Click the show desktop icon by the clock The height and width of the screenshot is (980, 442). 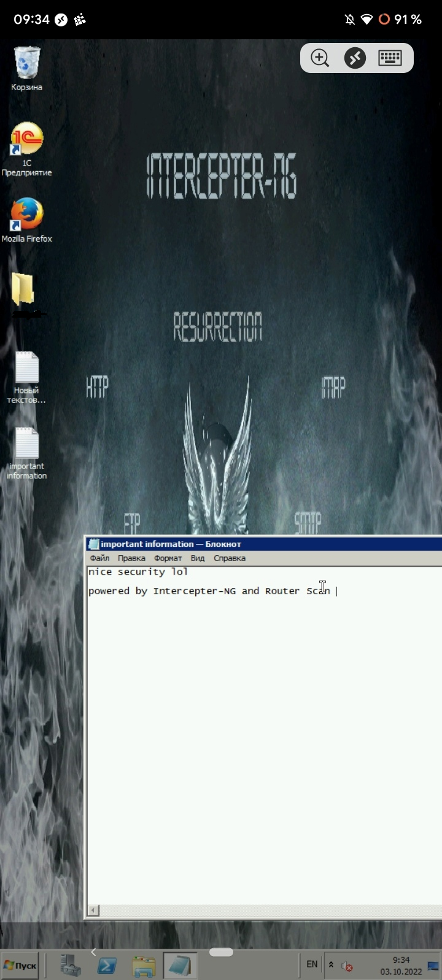(433, 965)
